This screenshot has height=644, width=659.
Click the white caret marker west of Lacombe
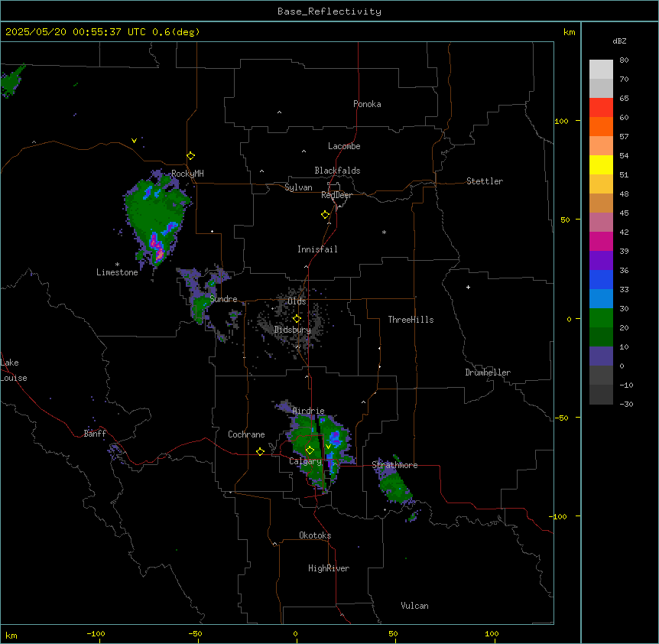(304, 151)
